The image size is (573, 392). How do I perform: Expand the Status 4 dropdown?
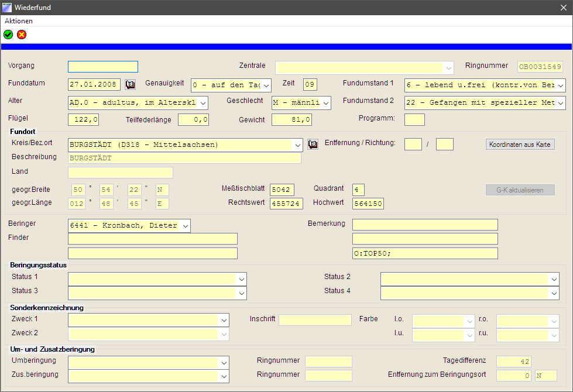554,293
